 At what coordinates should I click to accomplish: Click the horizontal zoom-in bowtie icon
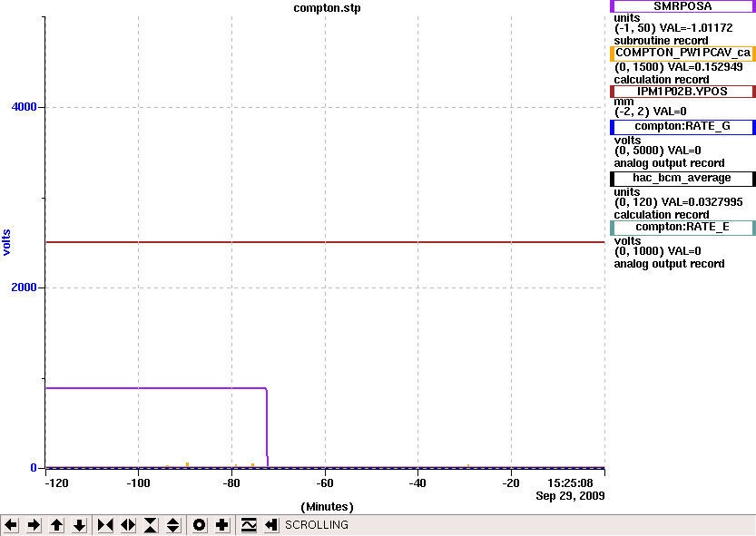point(105,525)
